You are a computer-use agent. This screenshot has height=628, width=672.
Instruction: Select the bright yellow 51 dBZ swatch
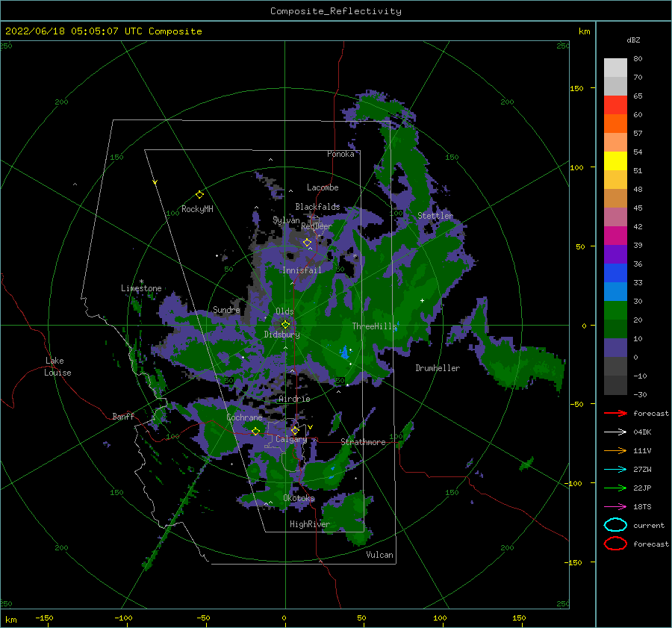point(615,161)
